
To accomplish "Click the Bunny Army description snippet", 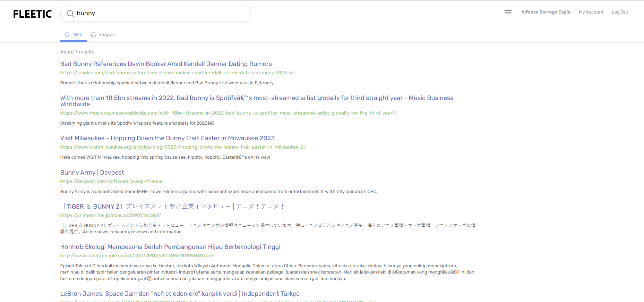I will pos(218,192).
